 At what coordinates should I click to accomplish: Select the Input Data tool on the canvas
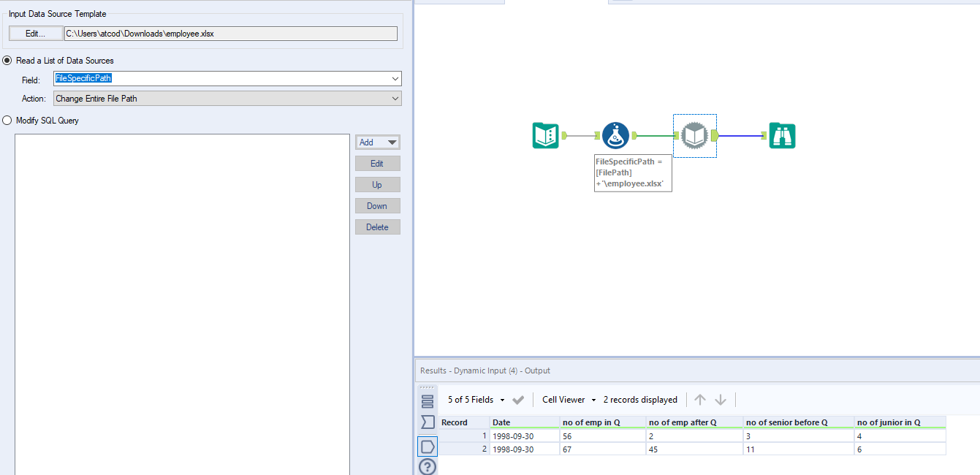(x=545, y=135)
